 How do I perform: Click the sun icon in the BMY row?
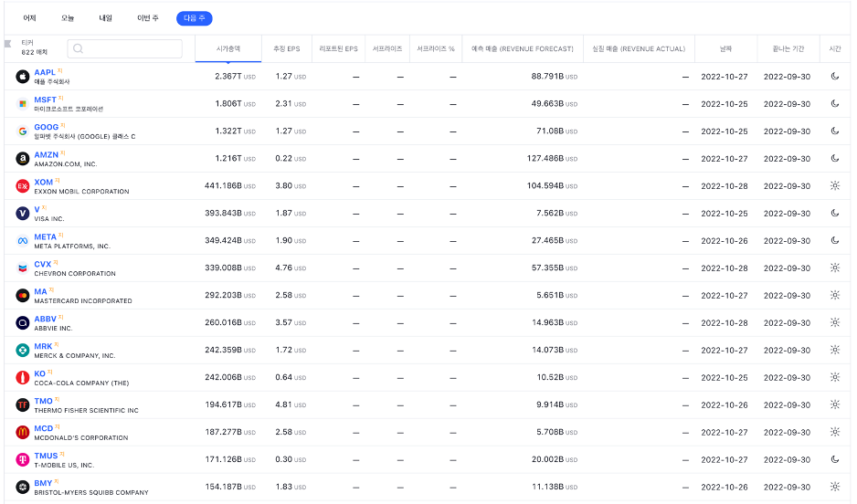tap(834, 487)
